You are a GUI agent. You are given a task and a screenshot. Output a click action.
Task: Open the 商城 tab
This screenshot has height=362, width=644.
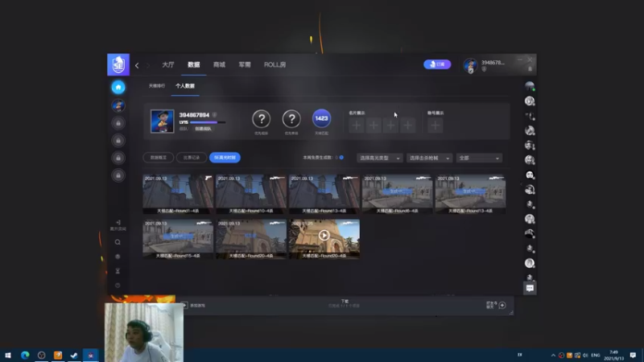coord(219,65)
